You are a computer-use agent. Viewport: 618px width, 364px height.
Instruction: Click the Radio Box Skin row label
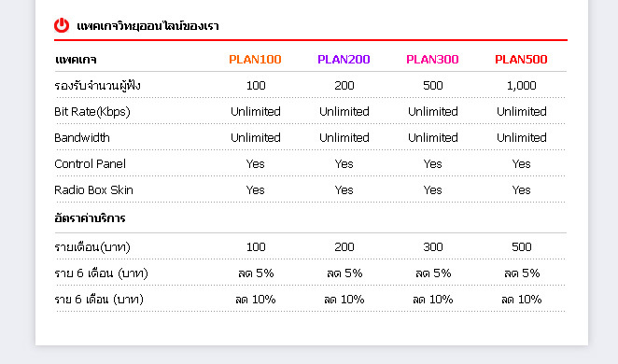point(93,189)
